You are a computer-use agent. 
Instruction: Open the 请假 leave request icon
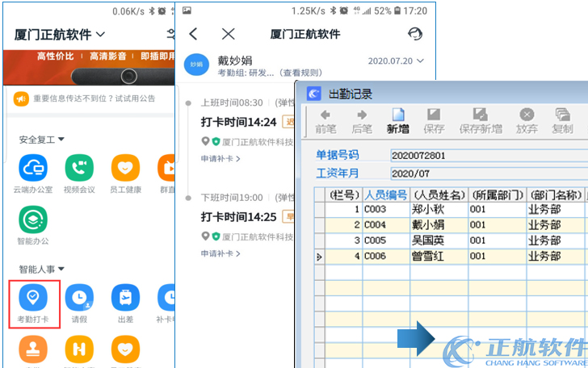(79, 298)
